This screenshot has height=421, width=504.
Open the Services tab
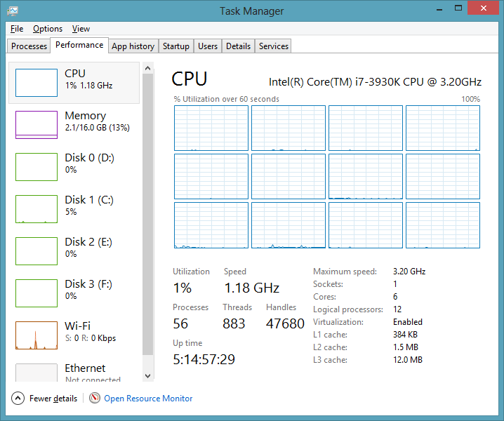point(274,46)
